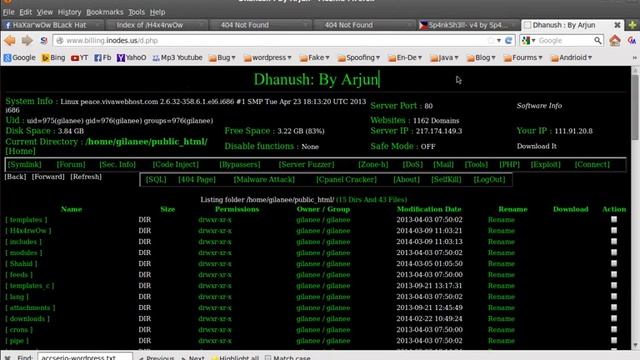Click the Home icon in browser toolbar

tap(615, 40)
